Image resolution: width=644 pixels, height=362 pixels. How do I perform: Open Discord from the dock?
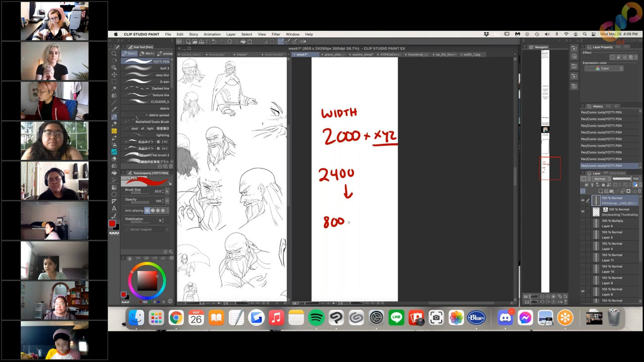point(505,318)
